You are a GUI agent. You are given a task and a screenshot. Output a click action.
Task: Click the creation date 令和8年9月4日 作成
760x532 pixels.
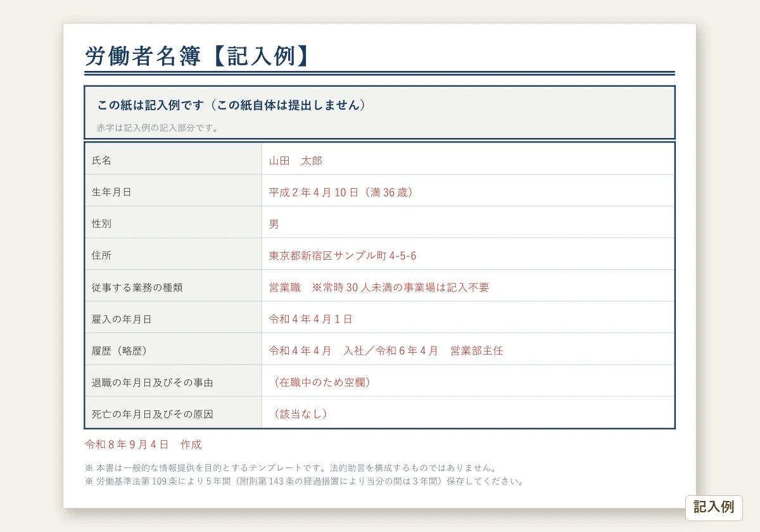(143, 445)
